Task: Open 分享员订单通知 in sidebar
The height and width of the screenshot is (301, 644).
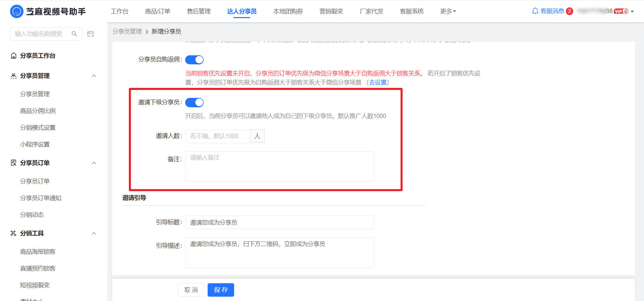Action: tap(41, 198)
